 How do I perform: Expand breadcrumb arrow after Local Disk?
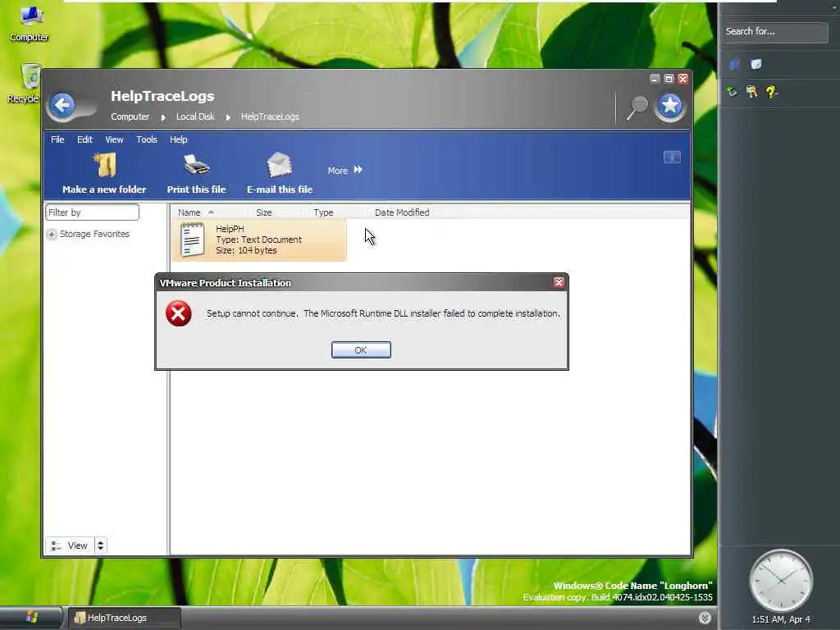click(x=228, y=116)
